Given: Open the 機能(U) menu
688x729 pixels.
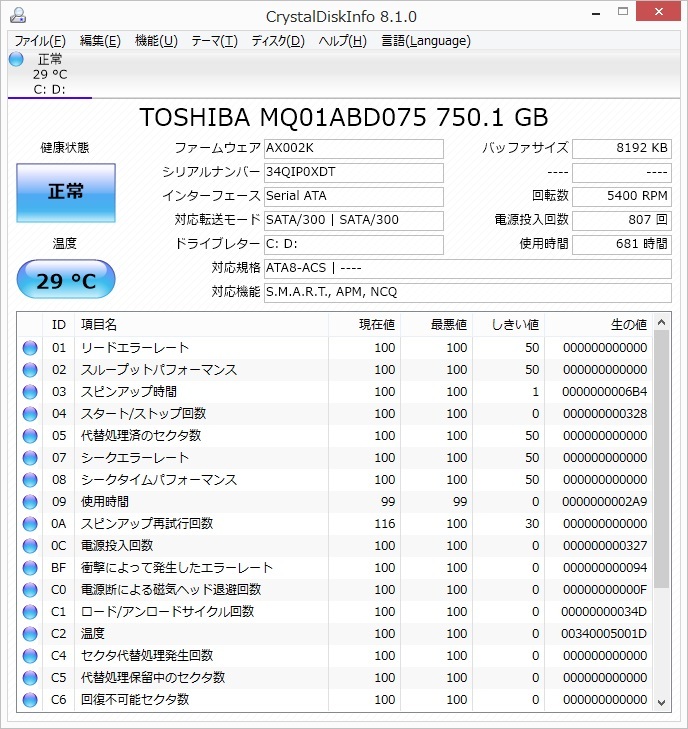Looking at the screenshot, I should pos(156,41).
